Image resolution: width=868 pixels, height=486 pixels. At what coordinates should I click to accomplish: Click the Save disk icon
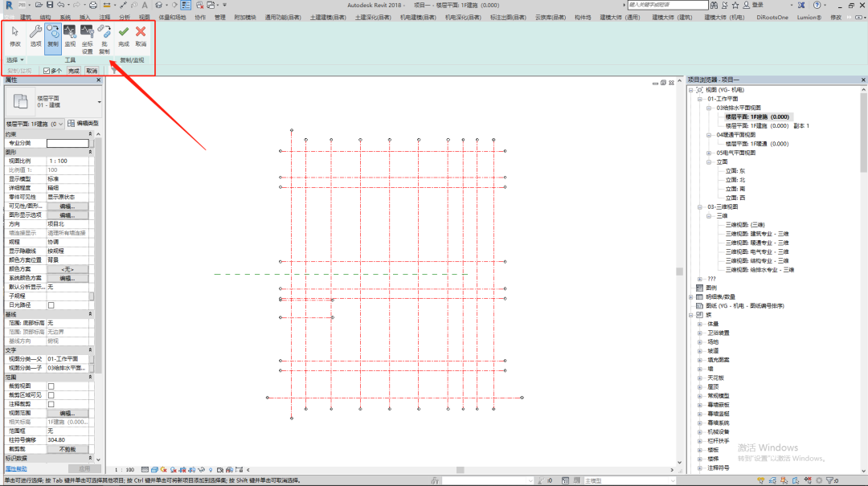click(x=49, y=5)
